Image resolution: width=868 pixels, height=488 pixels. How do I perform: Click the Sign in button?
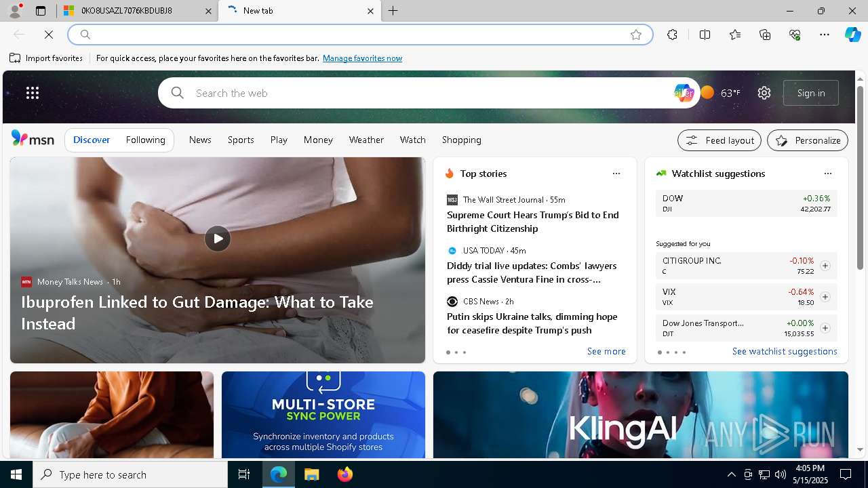[811, 93]
